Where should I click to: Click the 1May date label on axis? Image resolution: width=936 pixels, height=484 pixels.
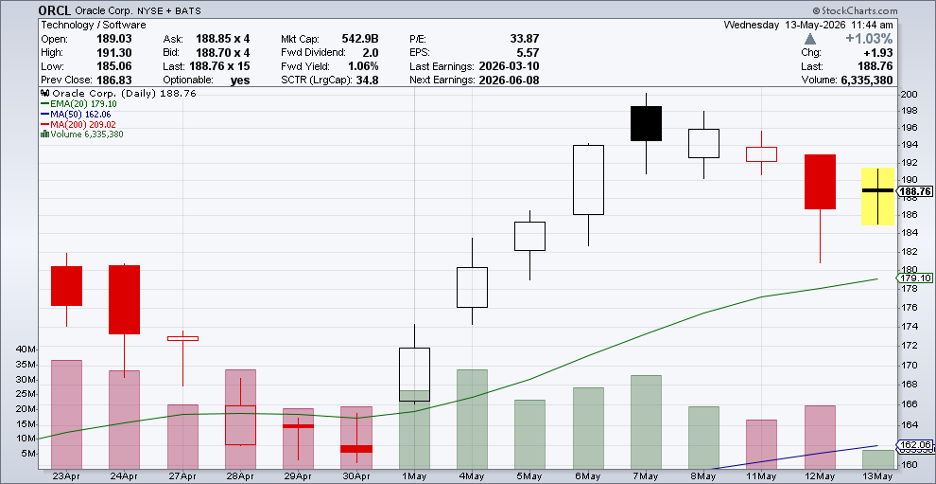click(414, 476)
